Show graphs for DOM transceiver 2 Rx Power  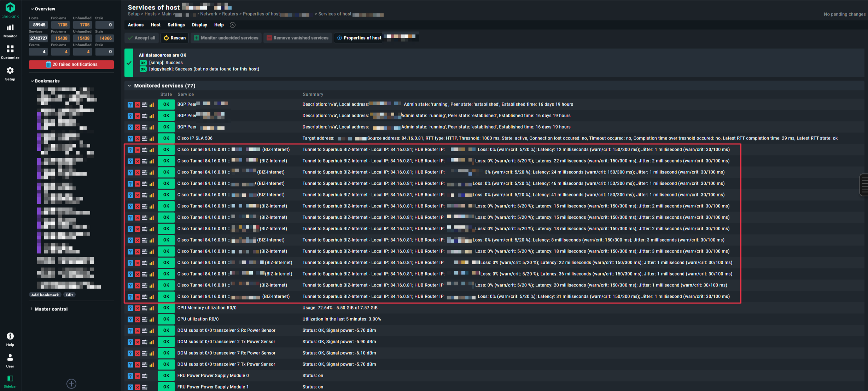click(152, 331)
